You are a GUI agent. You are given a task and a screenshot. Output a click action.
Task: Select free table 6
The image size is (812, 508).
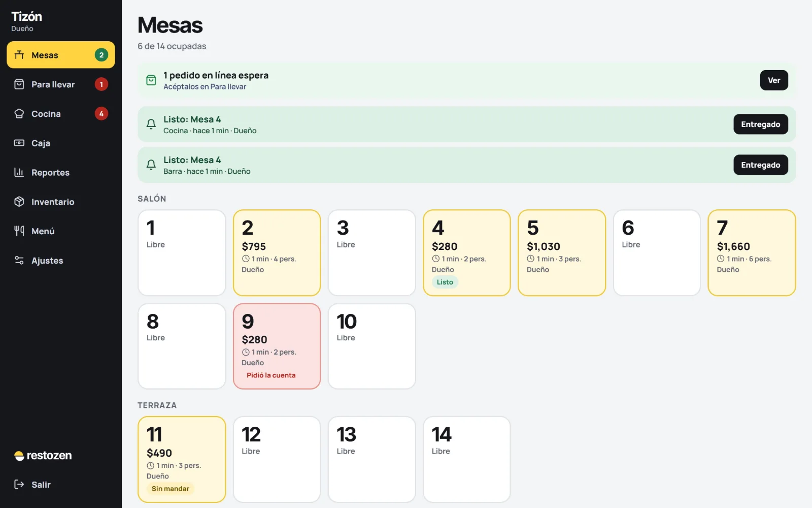coord(657,253)
